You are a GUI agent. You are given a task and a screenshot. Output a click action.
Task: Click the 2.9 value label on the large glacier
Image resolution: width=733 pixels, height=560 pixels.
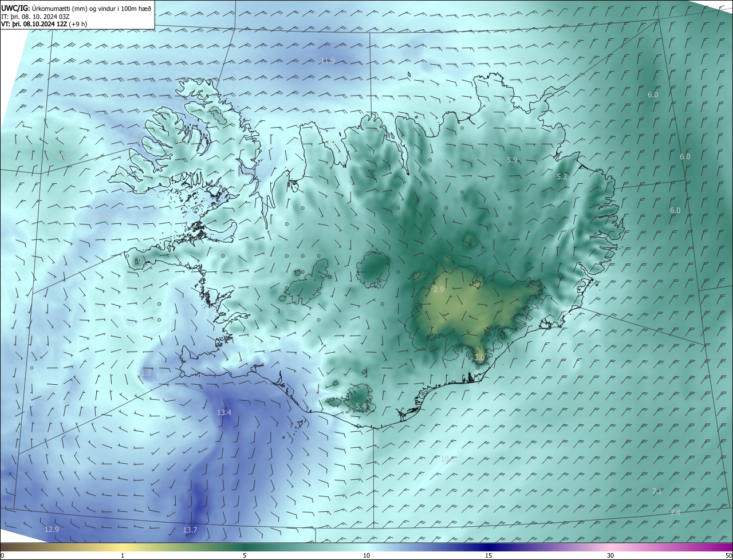click(439, 290)
